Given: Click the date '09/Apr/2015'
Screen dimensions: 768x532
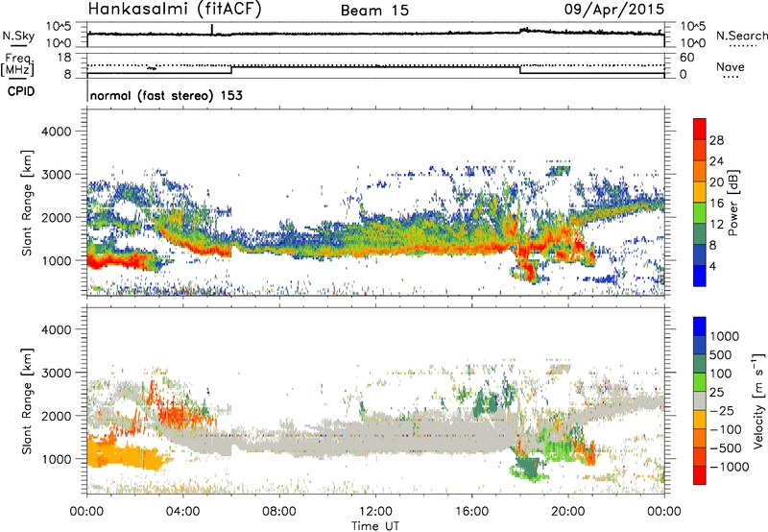Looking at the screenshot, I should pyautogui.click(x=614, y=9).
